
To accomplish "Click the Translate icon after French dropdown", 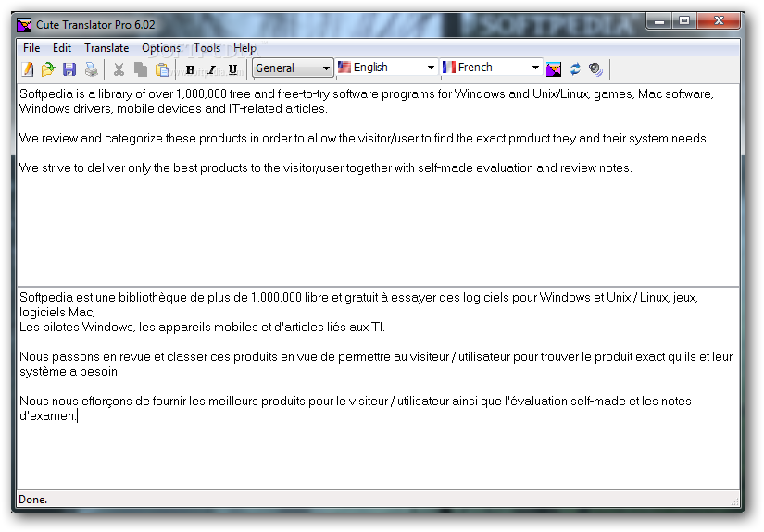I will click(x=554, y=69).
